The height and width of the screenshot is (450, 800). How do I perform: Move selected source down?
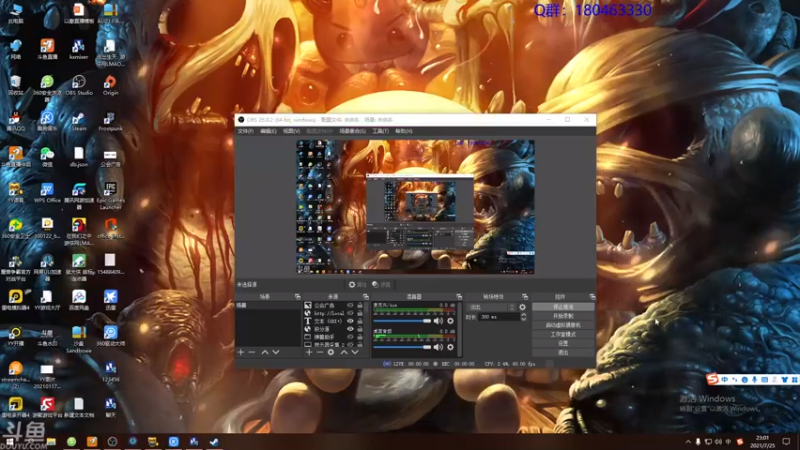[x=355, y=352]
